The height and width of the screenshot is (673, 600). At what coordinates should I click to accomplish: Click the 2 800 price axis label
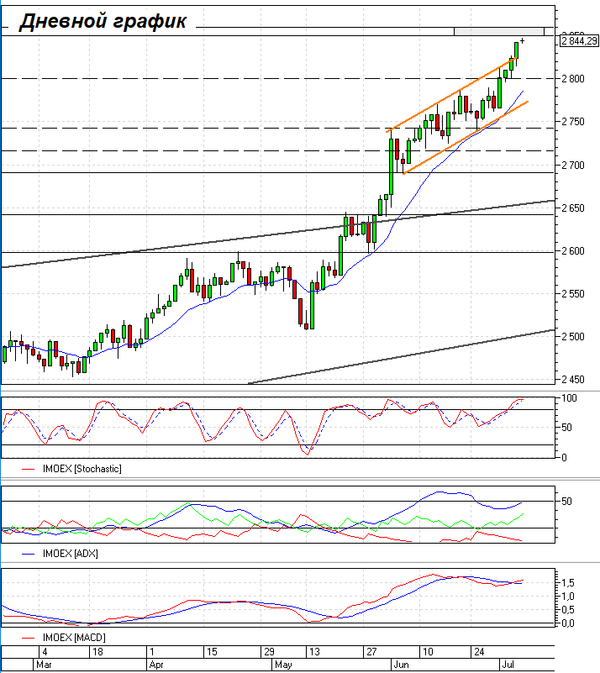point(573,79)
